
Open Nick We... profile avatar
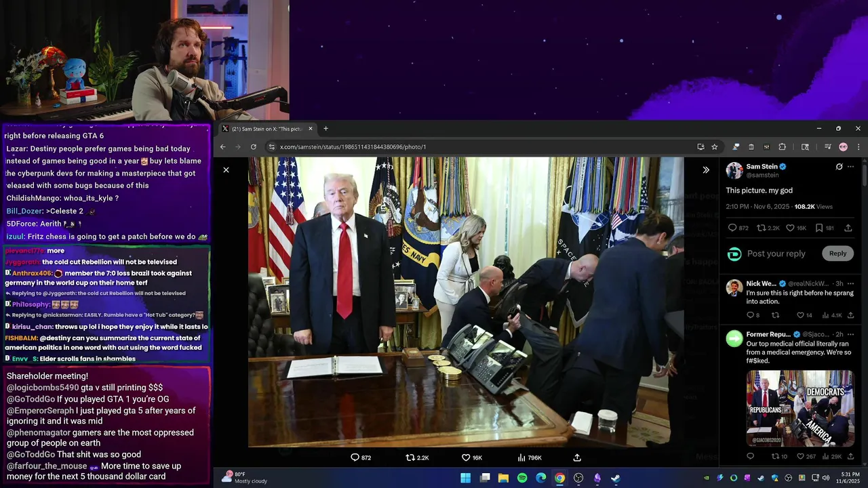click(x=734, y=287)
